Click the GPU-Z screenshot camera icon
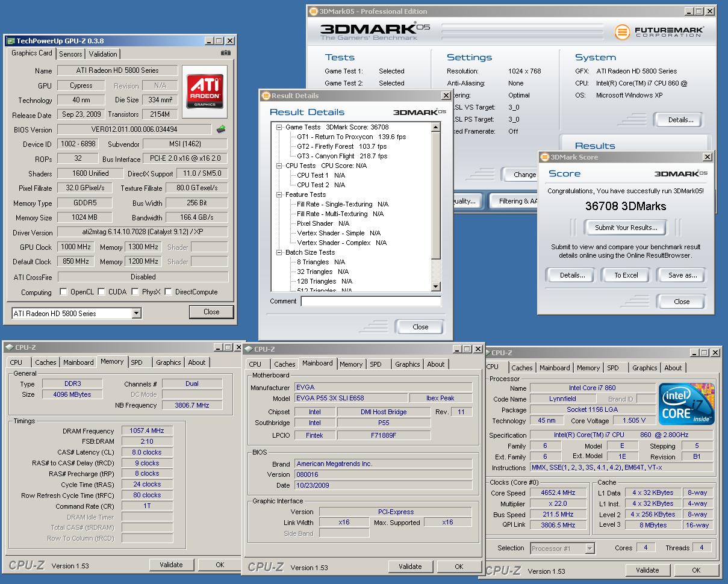728x584 pixels. pos(226,53)
